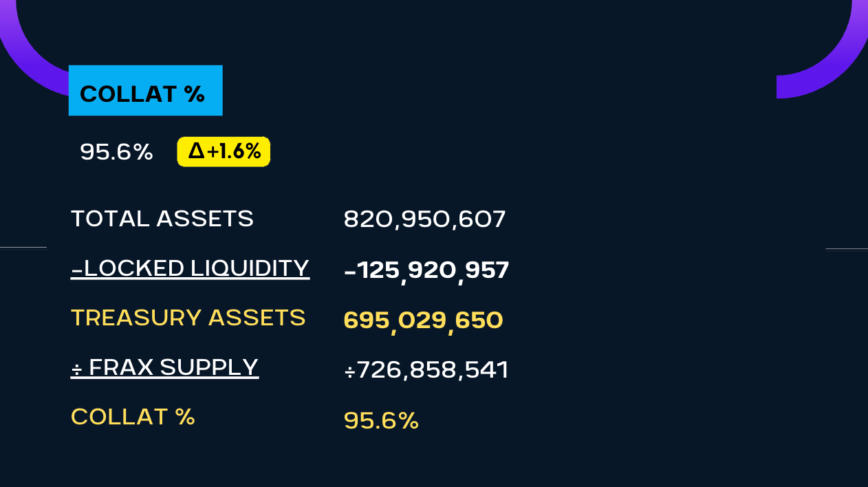Click the thin horizontal line at right edge

tap(847, 249)
